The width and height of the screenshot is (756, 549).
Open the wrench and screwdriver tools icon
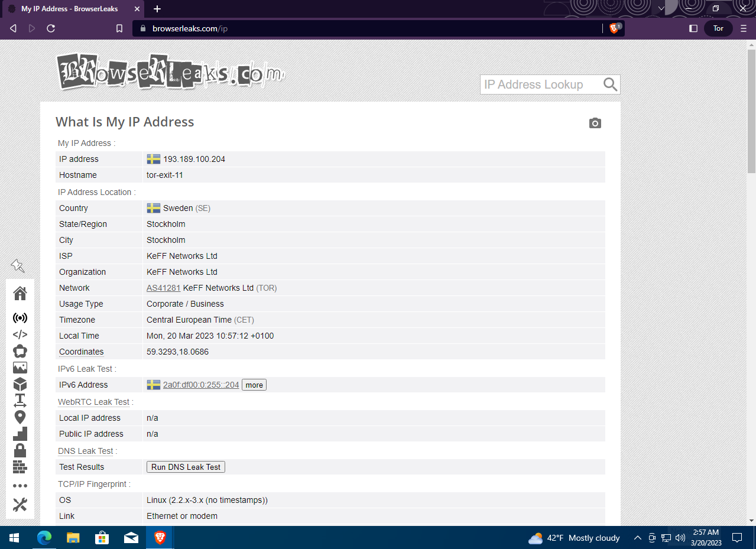tap(20, 504)
